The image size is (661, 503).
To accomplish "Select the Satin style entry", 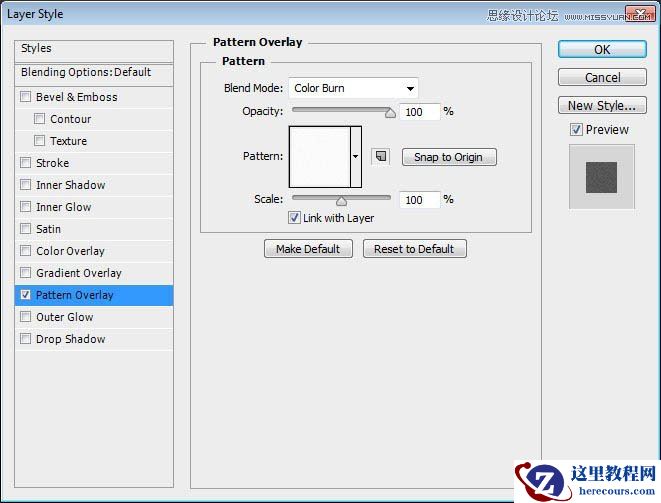I will coord(94,229).
